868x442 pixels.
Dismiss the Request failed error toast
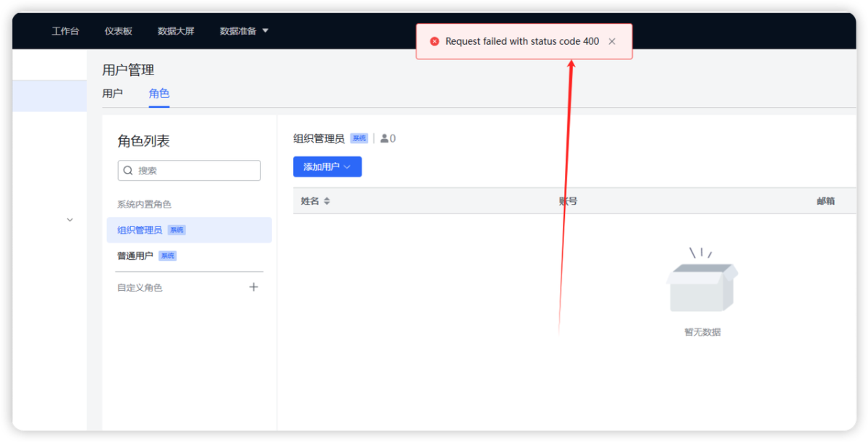pos(612,41)
